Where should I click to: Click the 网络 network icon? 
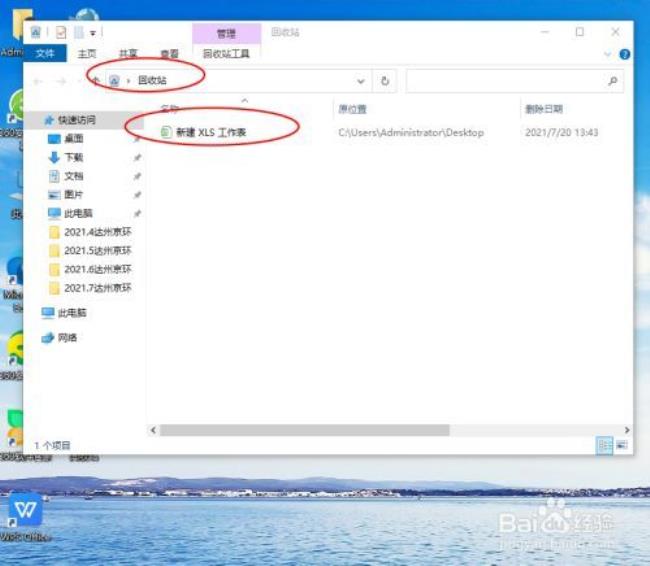pos(48,338)
